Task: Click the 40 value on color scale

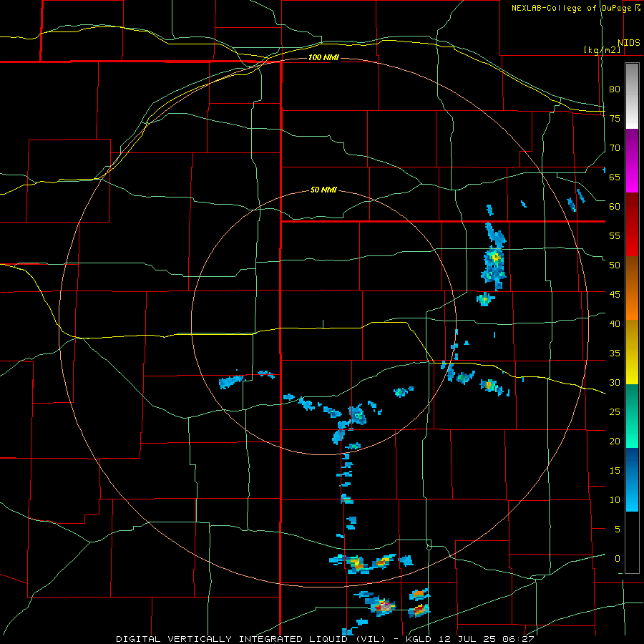Action: click(615, 324)
